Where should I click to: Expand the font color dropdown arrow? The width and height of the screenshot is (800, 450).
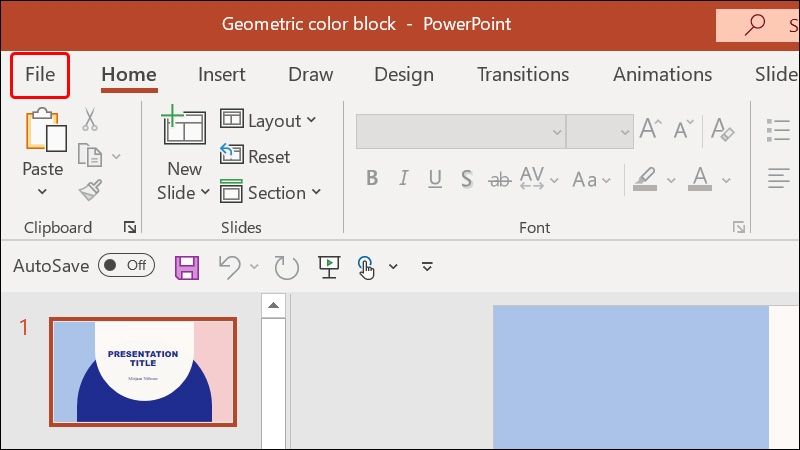(726, 180)
